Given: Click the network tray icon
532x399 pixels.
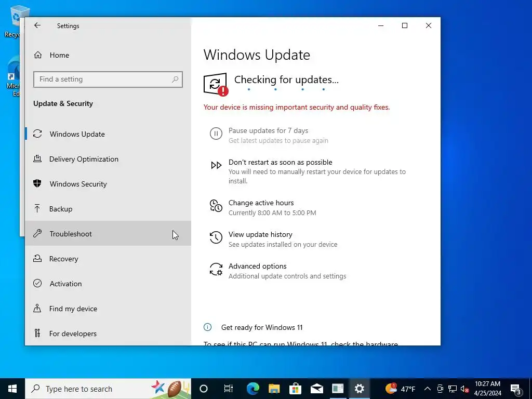Looking at the screenshot, I should (453, 389).
